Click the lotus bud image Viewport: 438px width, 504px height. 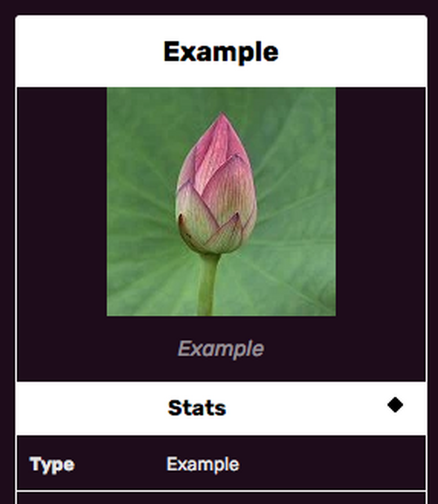[221, 201]
